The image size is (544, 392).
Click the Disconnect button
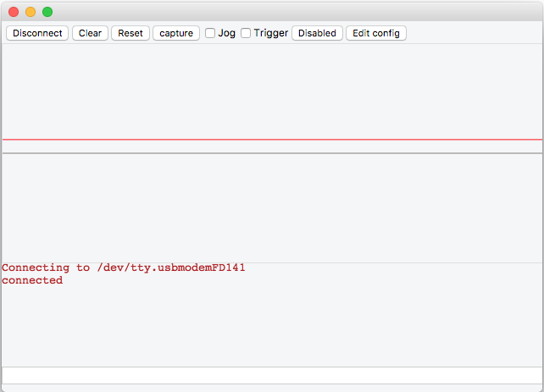pos(37,33)
